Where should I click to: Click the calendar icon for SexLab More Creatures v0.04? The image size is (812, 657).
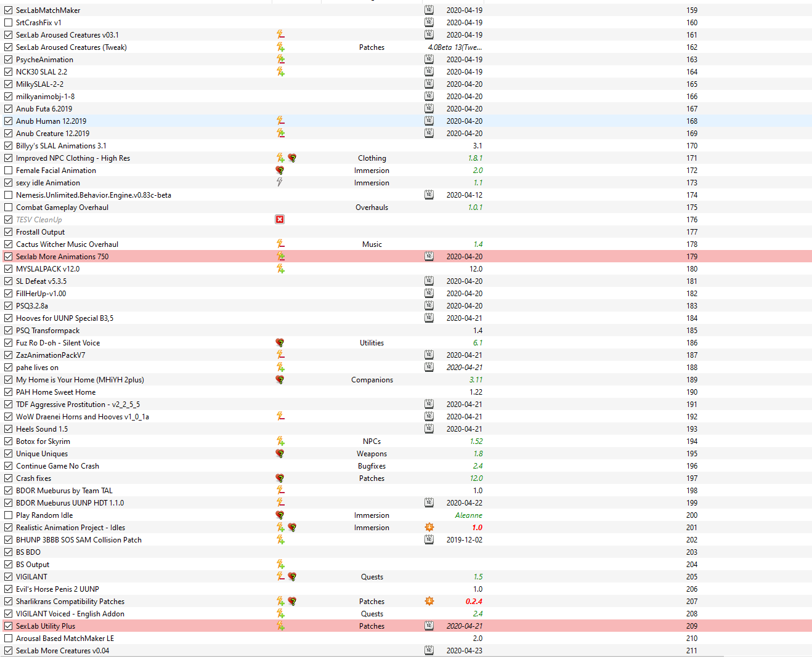coord(429,651)
